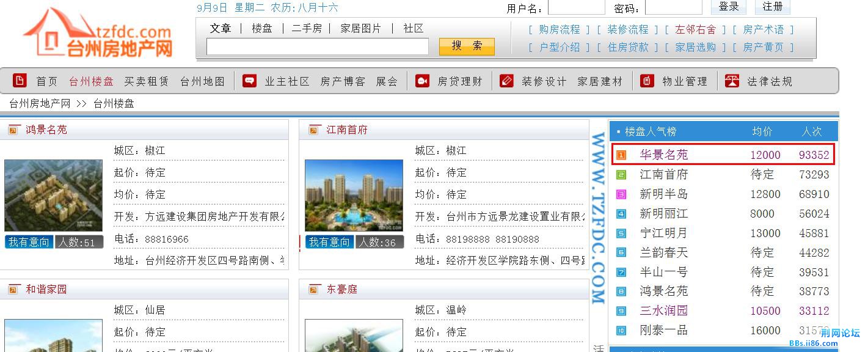The image size is (868, 352).
Task: Click the icon next to 东豪庭 card title
Action: point(314,289)
